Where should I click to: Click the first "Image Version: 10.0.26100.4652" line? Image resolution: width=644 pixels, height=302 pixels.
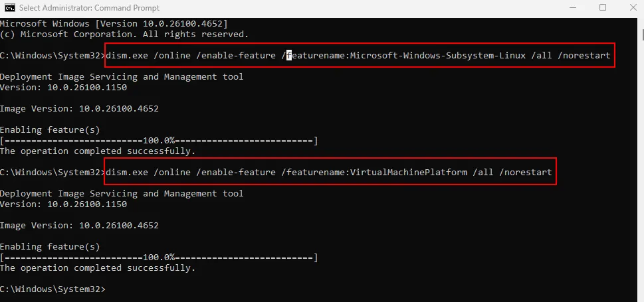tap(79, 109)
